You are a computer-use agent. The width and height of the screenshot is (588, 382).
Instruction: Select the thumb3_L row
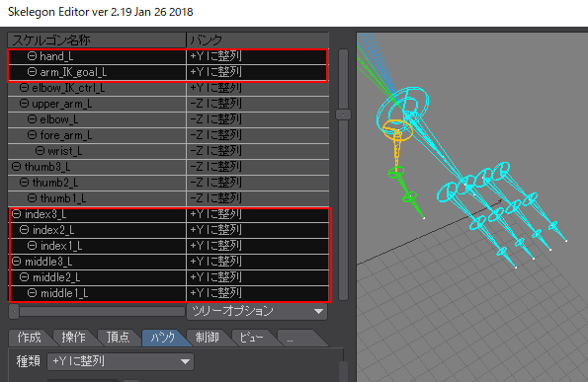coord(168,167)
